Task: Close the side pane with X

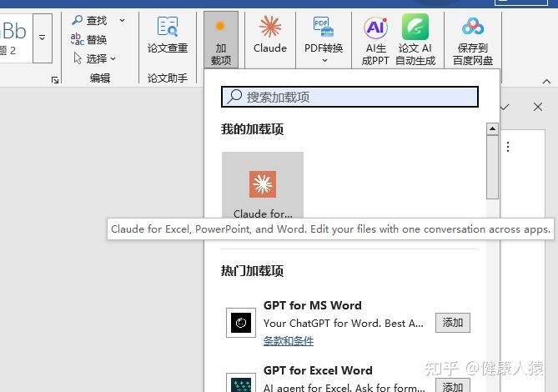Action: click(x=538, y=107)
